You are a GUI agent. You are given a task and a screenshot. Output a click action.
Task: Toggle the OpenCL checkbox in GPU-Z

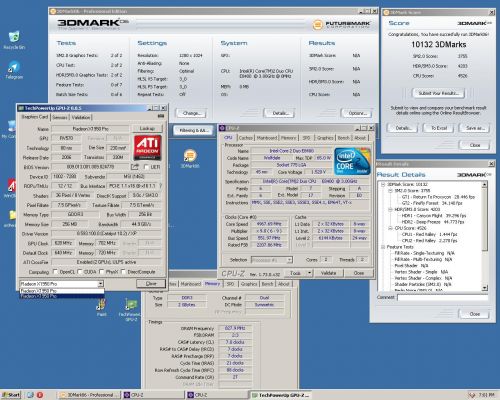coord(55,272)
